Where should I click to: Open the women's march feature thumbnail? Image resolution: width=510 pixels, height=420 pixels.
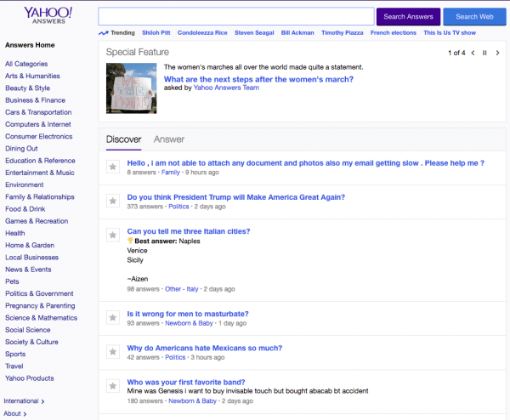coord(131,88)
